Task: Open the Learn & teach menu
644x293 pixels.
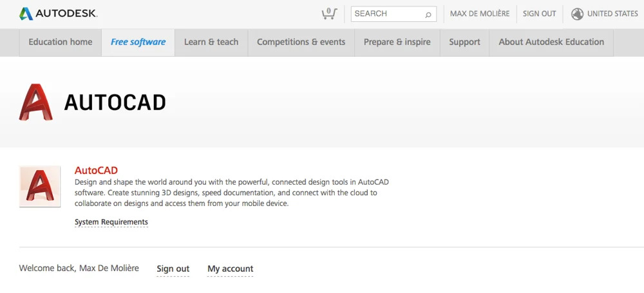Action: coord(211,42)
